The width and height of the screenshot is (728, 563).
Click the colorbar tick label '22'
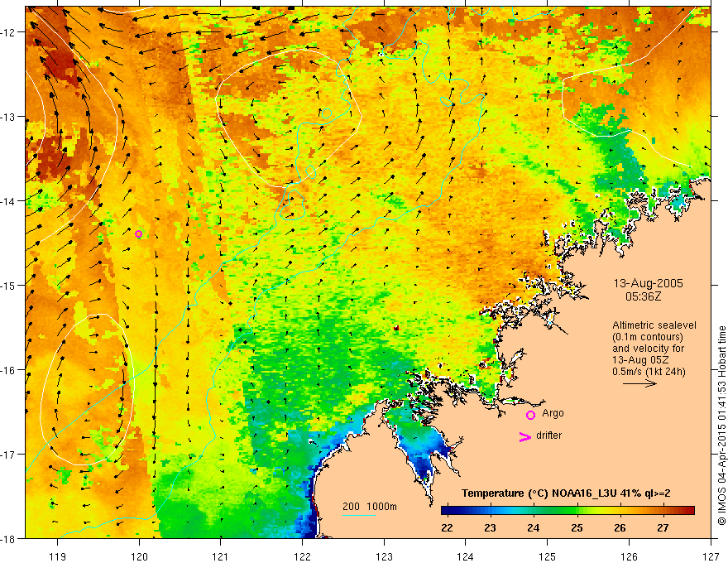(447, 527)
